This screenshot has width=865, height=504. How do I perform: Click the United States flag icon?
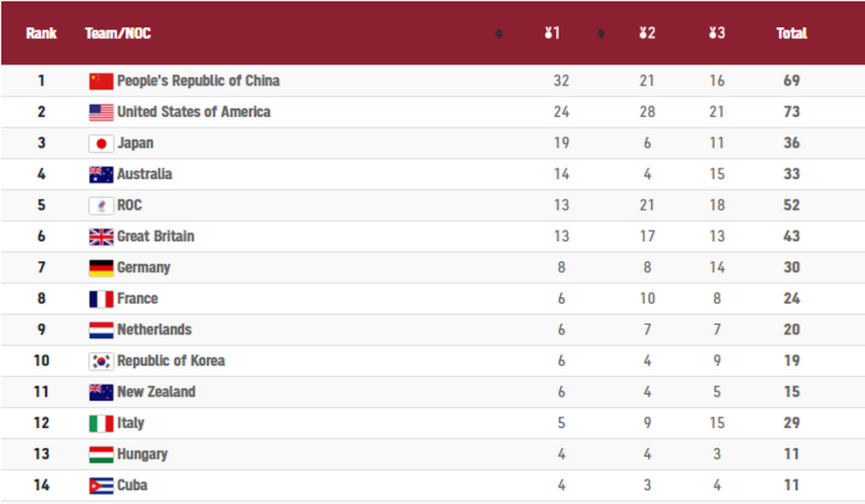pyautogui.click(x=101, y=113)
